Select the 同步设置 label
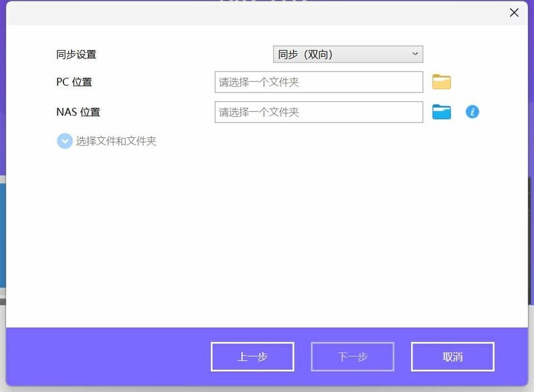The height and width of the screenshot is (392, 534). click(75, 55)
